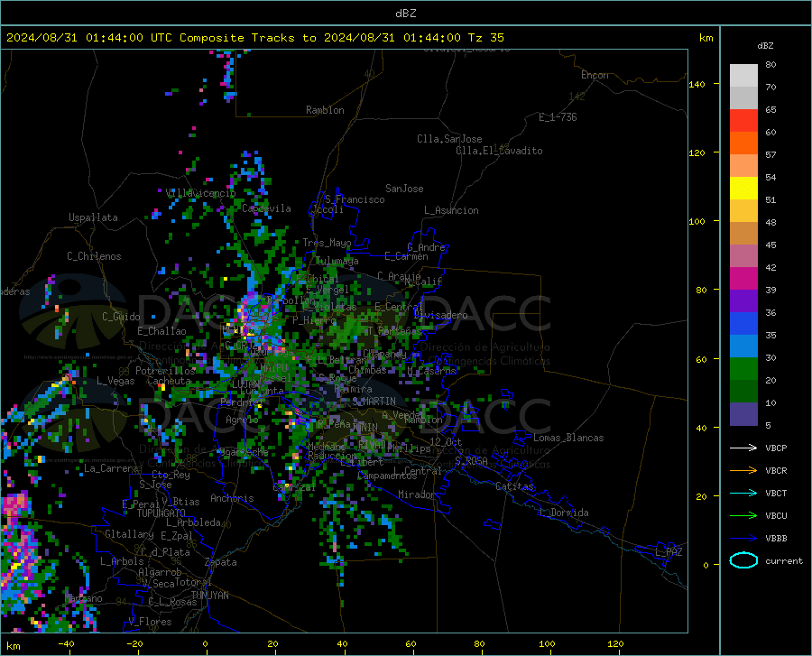Viewport: 812px width, 656px height.
Task: Click the VBCT legend label
Action: click(x=776, y=493)
